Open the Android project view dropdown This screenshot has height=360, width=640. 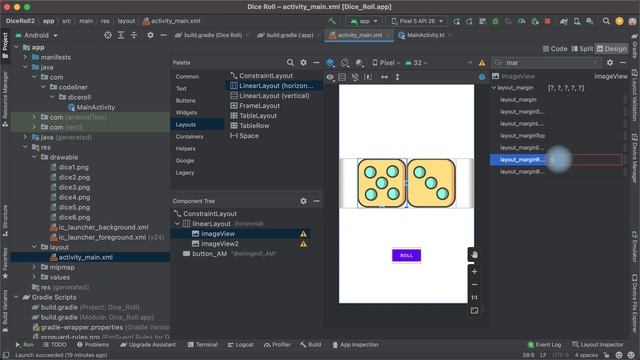point(36,36)
